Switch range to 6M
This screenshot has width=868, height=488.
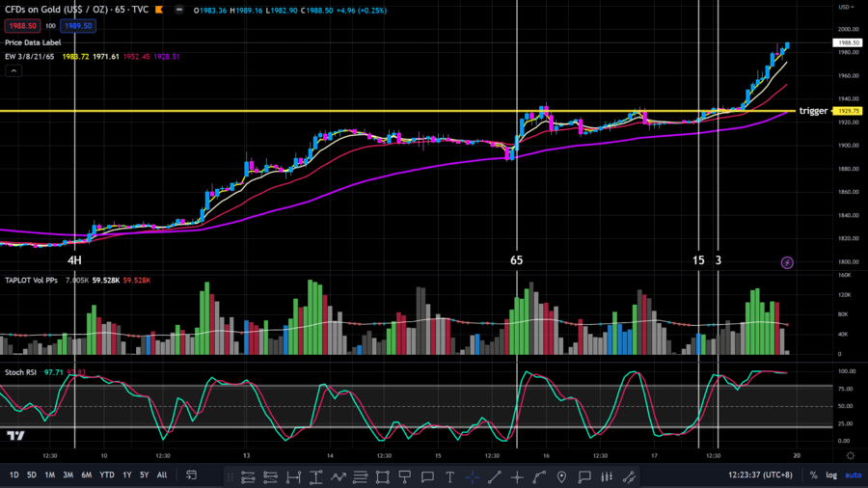[87, 474]
